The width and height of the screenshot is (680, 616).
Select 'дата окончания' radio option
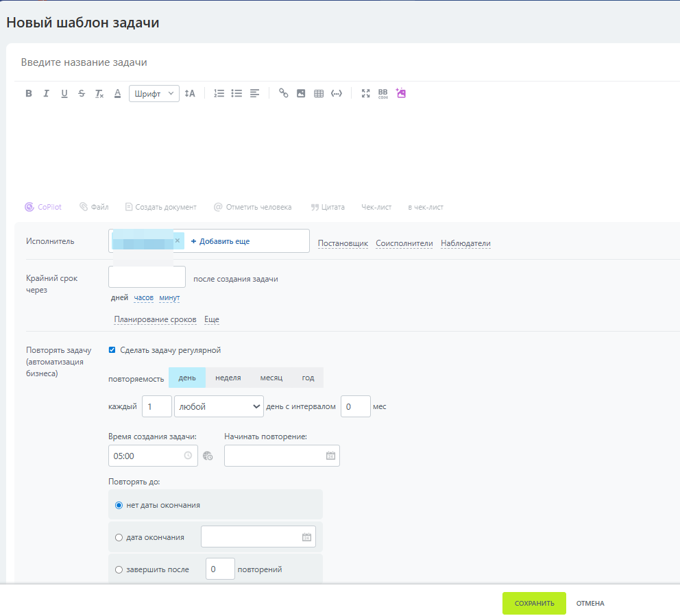[119, 538]
